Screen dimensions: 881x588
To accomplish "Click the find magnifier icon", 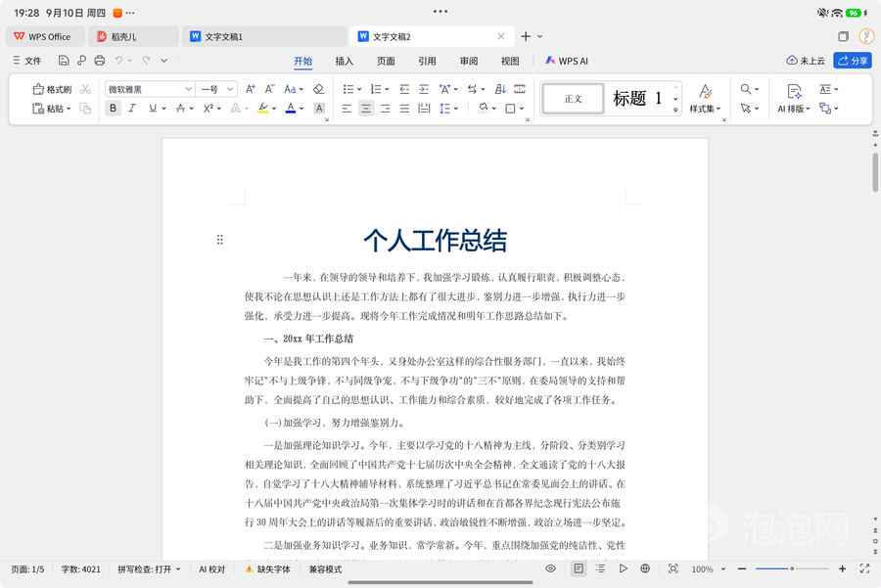I will pyautogui.click(x=746, y=89).
